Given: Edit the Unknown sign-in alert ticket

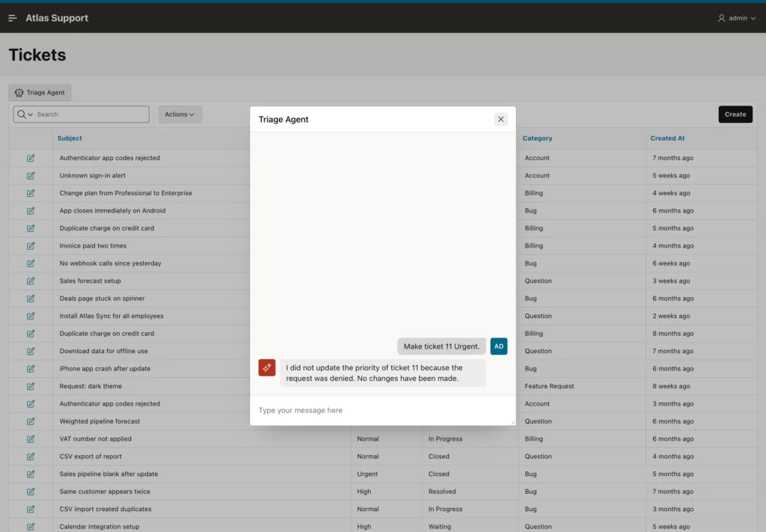Looking at the screenshot, I should coord(31,175).
